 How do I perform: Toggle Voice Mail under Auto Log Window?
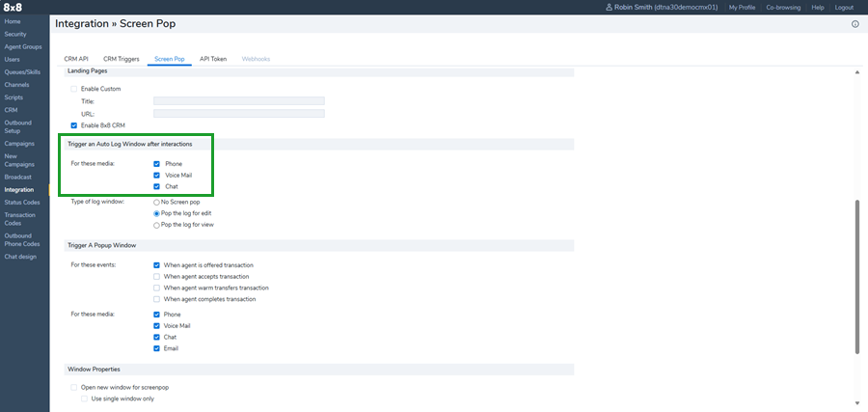tap(157, 176)
